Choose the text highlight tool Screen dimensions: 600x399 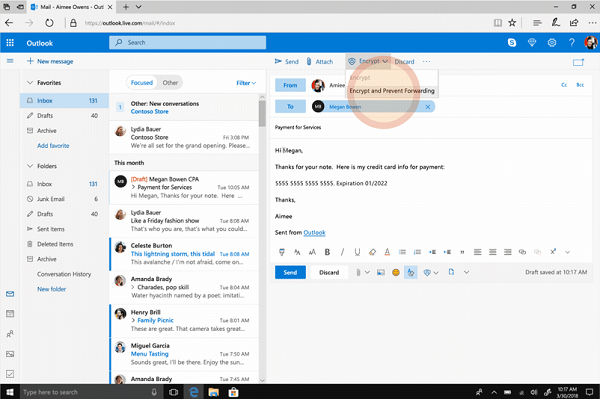coord(372,252)
